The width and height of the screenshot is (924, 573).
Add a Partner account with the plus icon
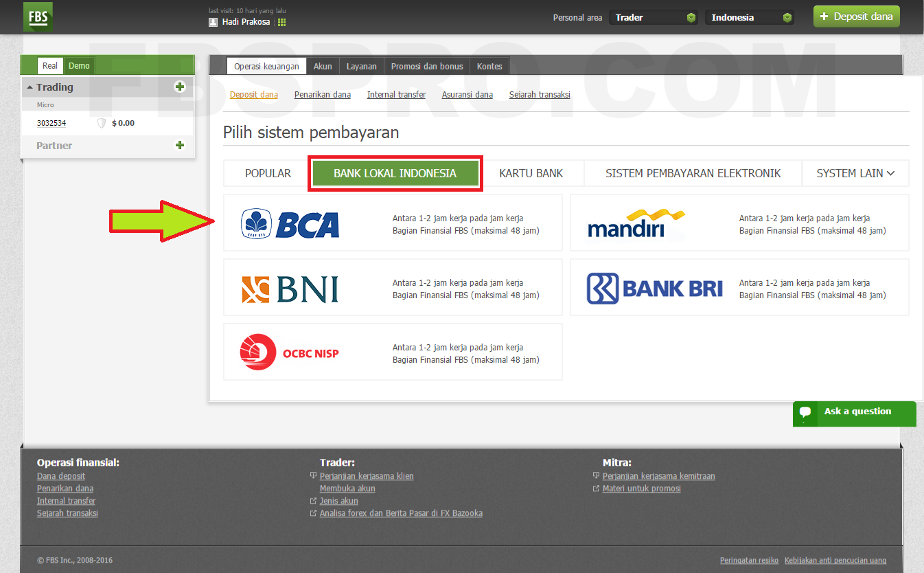[x=180, y=145]
